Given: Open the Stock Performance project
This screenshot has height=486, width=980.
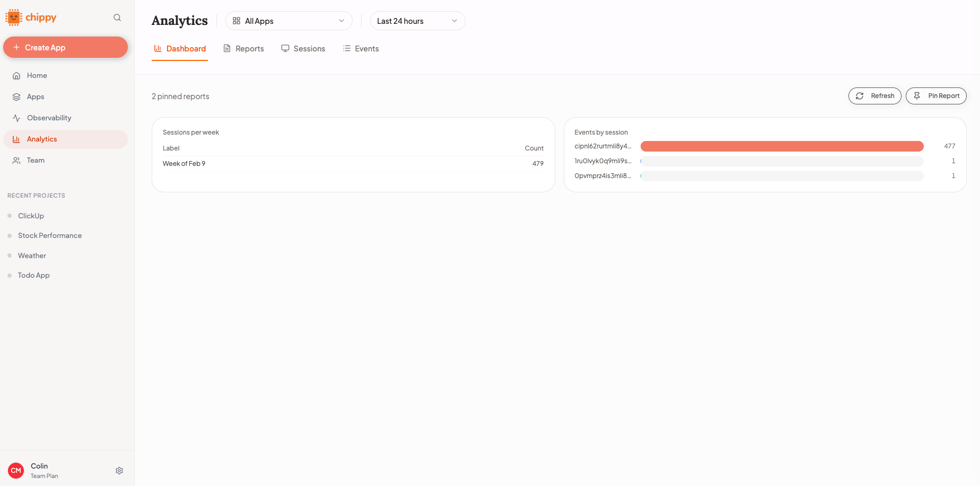Looking at the screenshot, I should point(50,235).
